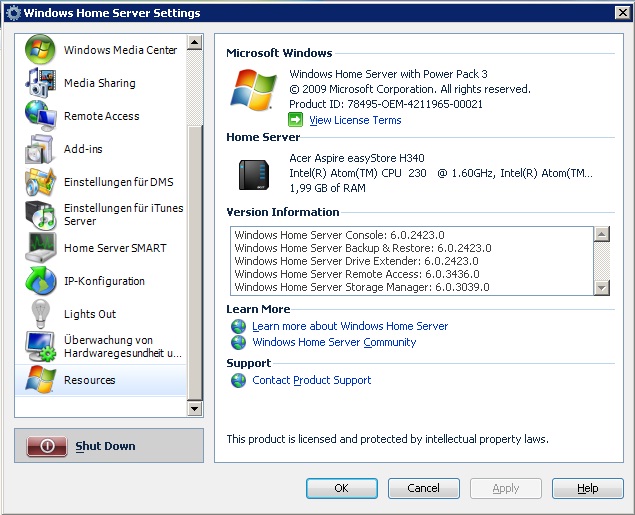
Task: Open Learn more about Windows Home Server
Action: click(x=350, y=326)
